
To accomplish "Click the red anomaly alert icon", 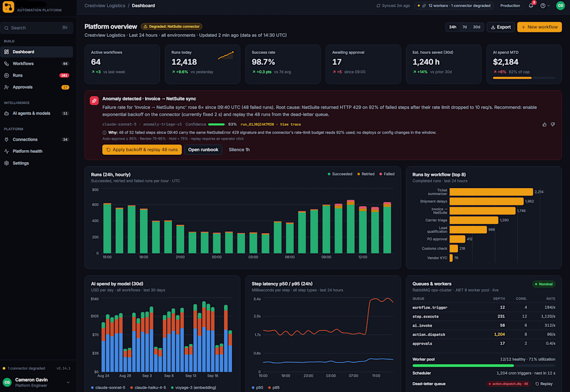I will 94,100.
